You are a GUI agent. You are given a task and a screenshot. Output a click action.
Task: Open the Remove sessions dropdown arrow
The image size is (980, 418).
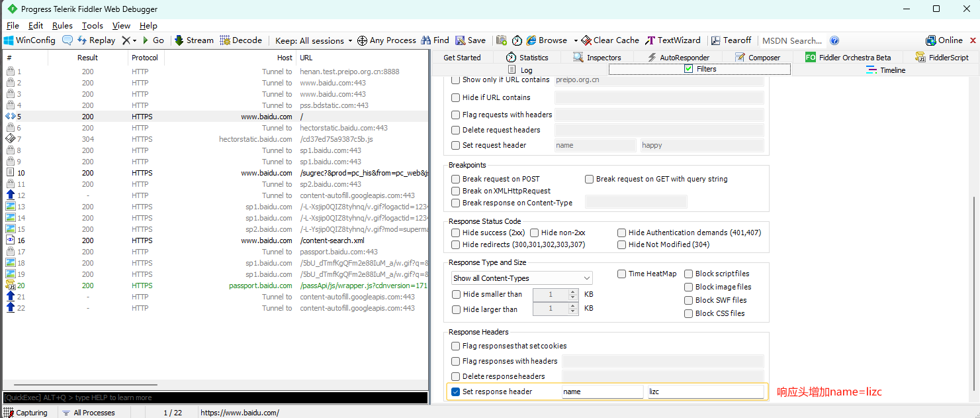tap(134, 40)
